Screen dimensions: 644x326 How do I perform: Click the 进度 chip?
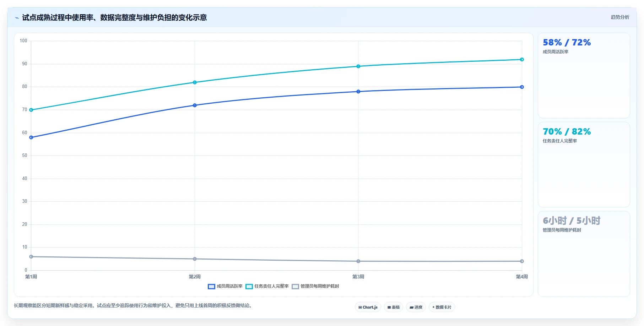tap(416, 307)
